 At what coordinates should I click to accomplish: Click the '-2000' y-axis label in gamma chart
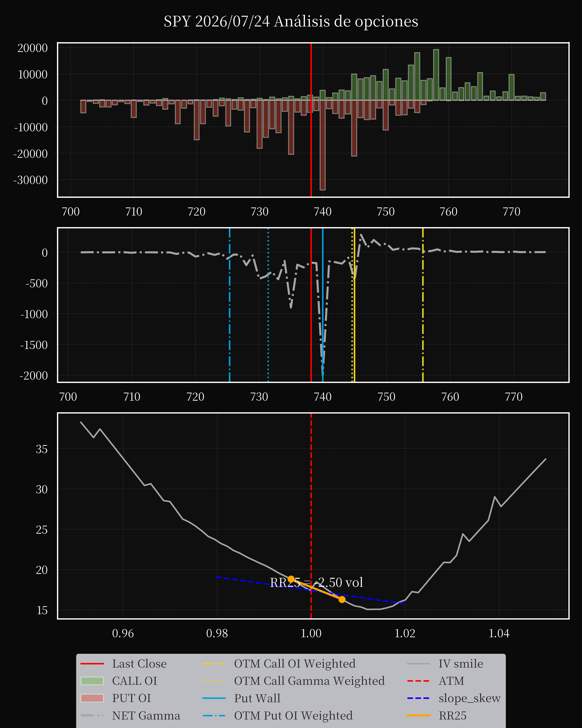click(x=33, y=375)
